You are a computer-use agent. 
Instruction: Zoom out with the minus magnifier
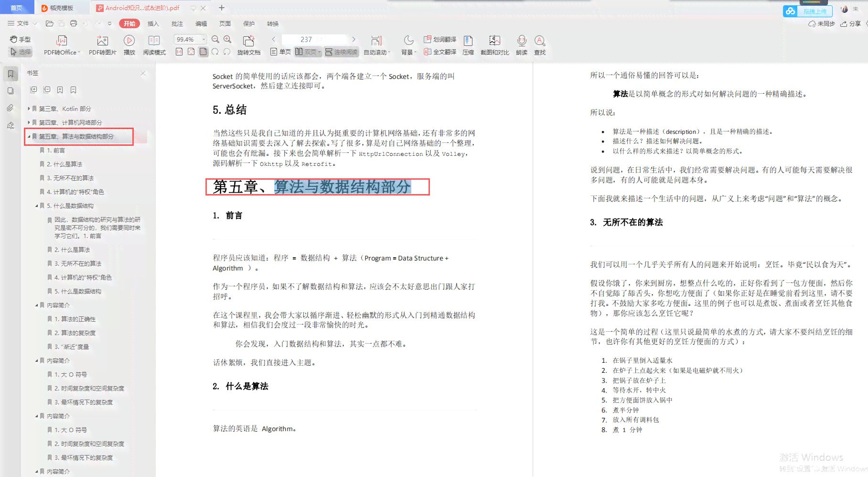pos(215,40)
